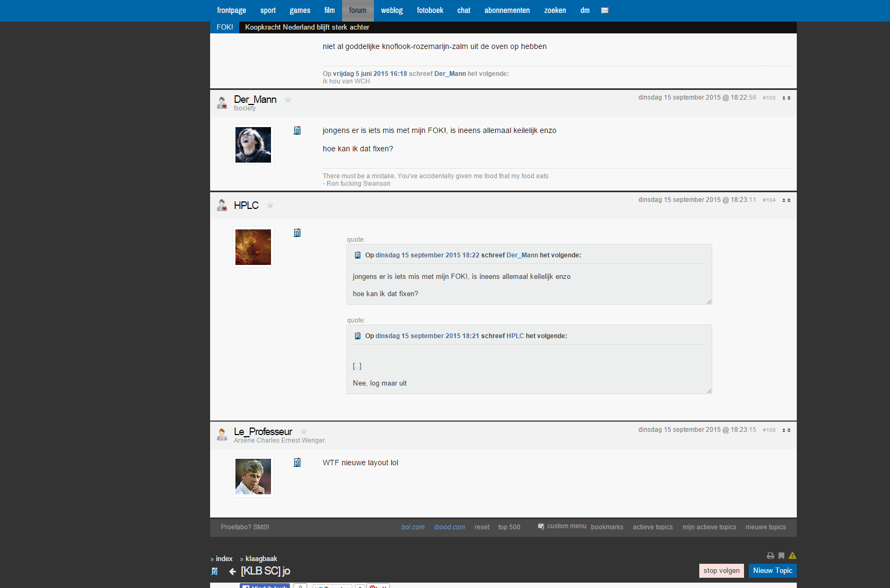Open Le_Professeur's profile from the post header
The height and width of the screenshot is (588, 890).
click(x=263, y=431)
